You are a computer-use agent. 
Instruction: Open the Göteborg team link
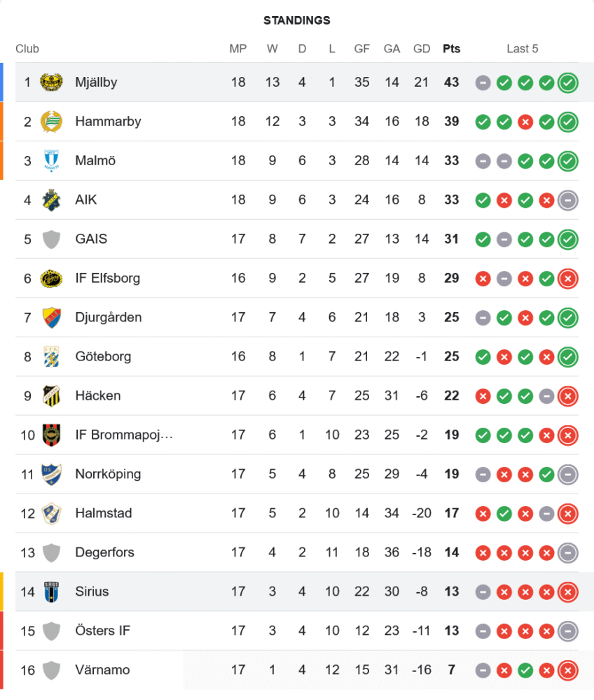click(102, 357)
